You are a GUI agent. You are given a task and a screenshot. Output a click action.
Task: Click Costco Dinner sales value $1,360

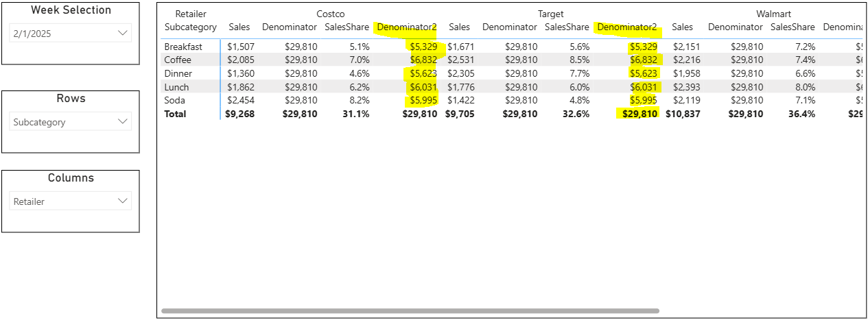click(x=240, y=73)
